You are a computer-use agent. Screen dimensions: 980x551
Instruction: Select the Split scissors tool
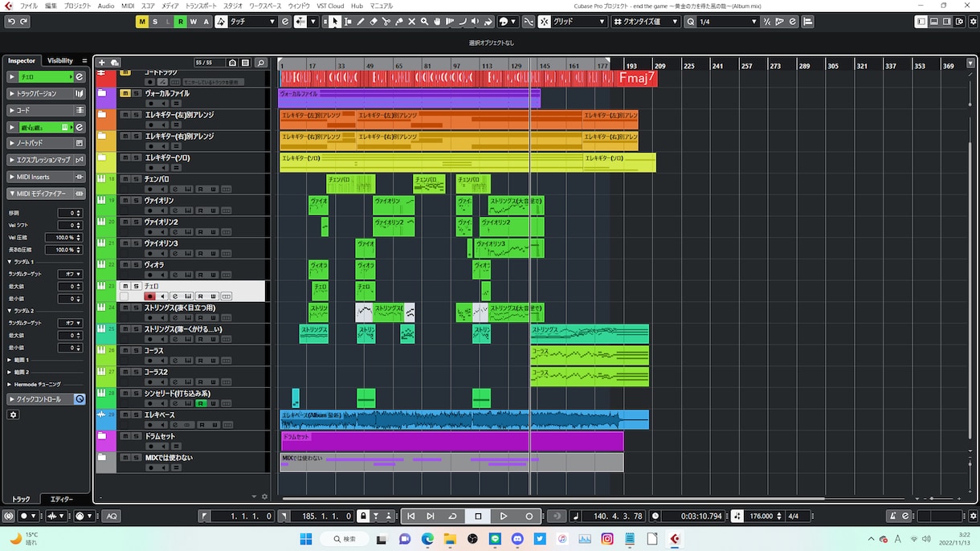click(386, 22)
